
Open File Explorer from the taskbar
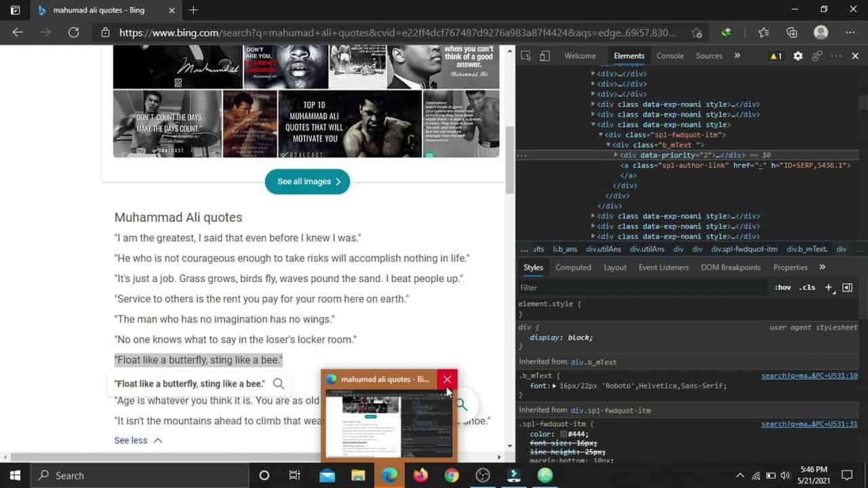click(358, 476)
